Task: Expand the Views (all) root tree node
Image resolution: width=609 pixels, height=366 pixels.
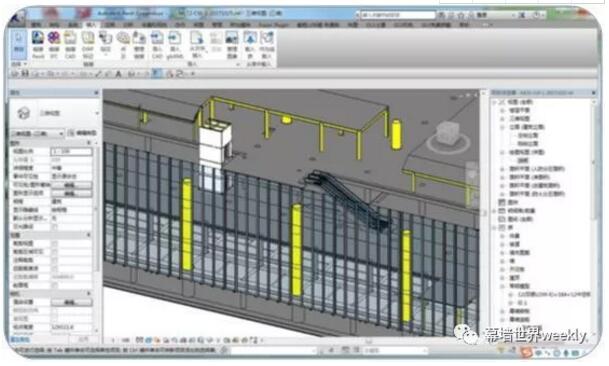Action: click(x=495, y=102)
